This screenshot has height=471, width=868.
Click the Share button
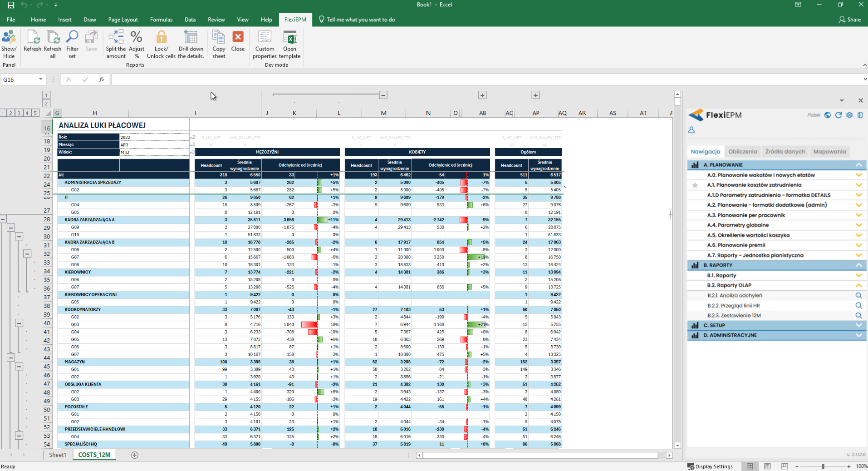(x=849, y=20)
